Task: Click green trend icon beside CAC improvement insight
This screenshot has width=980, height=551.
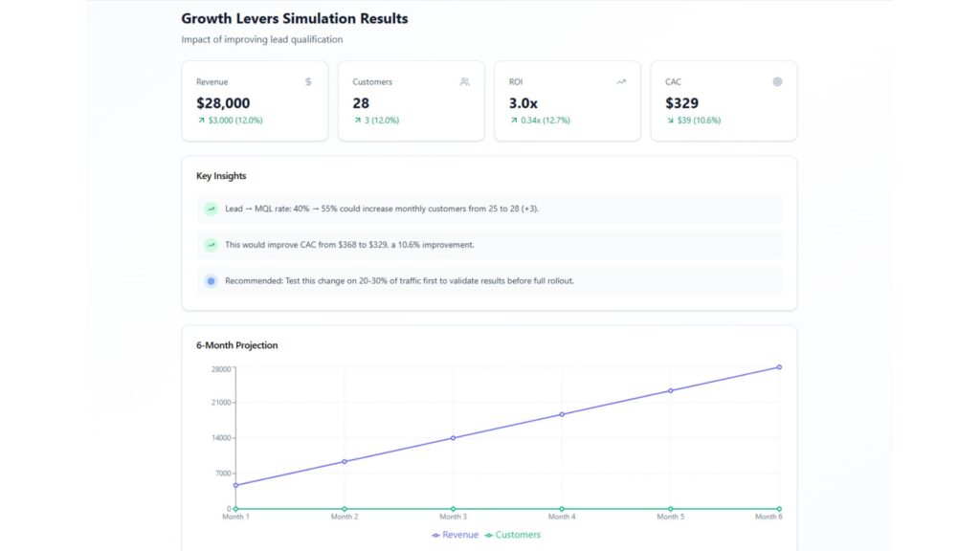Action: click(x=211, y=245)
